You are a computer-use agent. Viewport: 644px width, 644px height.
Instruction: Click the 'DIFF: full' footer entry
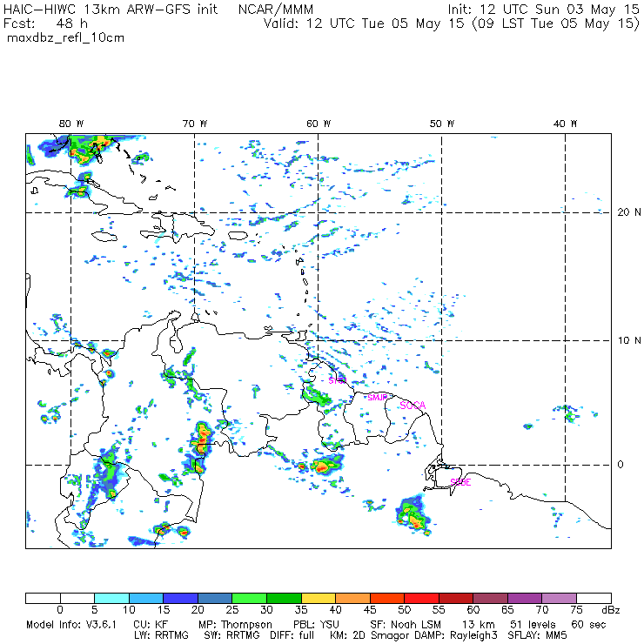292,635
